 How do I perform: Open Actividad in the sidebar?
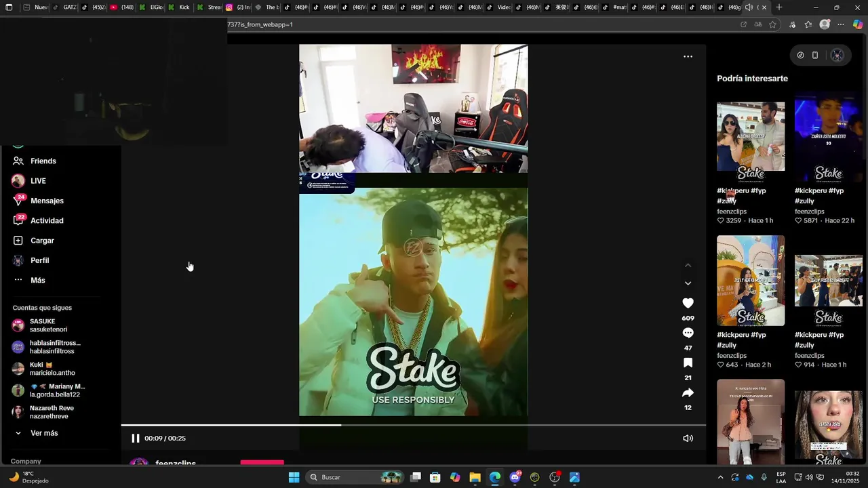click(47, 221)
